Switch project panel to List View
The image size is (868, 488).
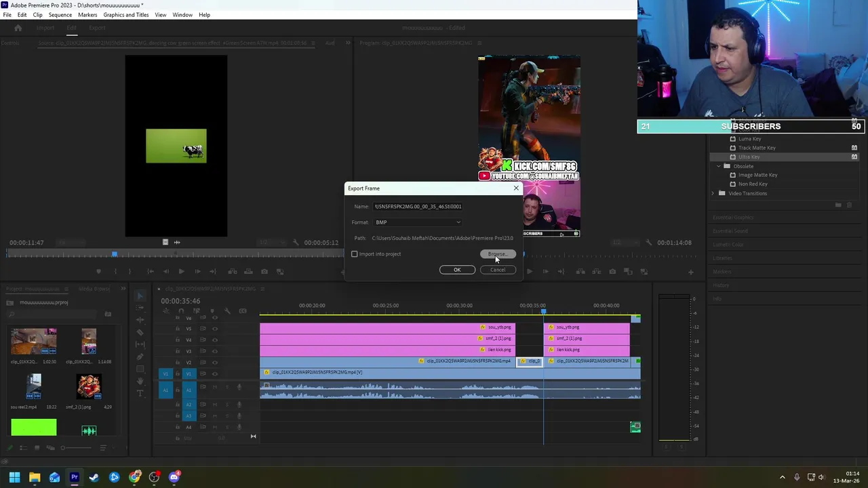coord(23,447)
